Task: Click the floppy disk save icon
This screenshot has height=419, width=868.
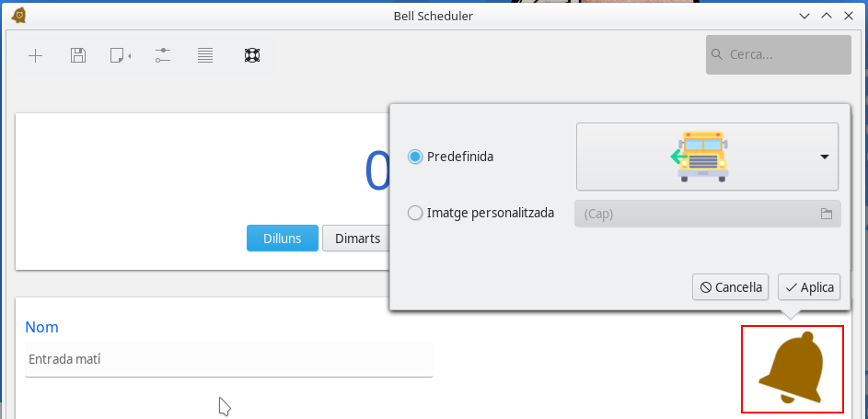Action: click(x=78, y=56)
